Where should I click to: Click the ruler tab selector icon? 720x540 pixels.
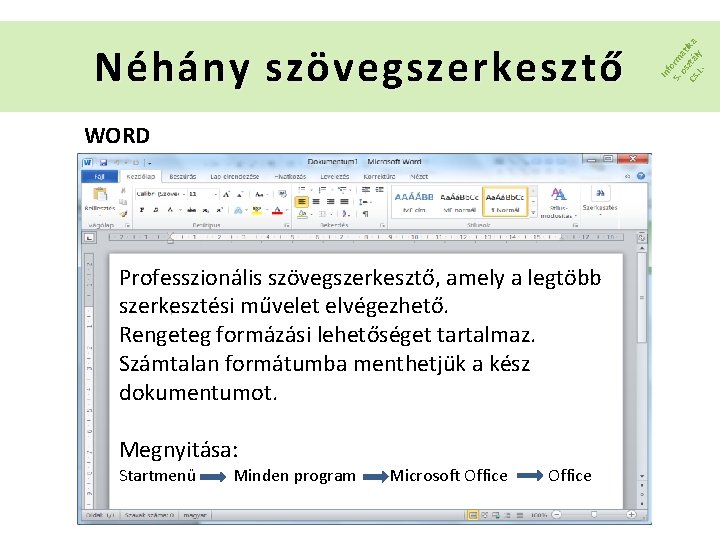pyautogui.click(x=89, y=237)
